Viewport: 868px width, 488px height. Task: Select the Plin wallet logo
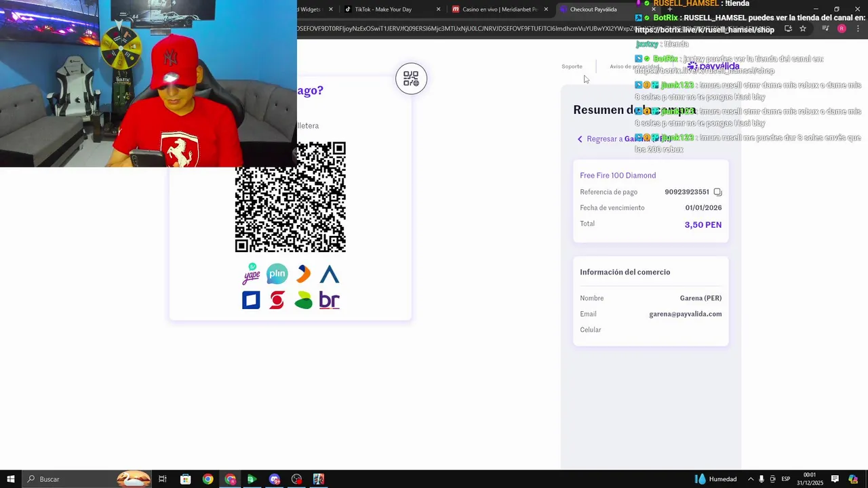[x=277, y=274]
